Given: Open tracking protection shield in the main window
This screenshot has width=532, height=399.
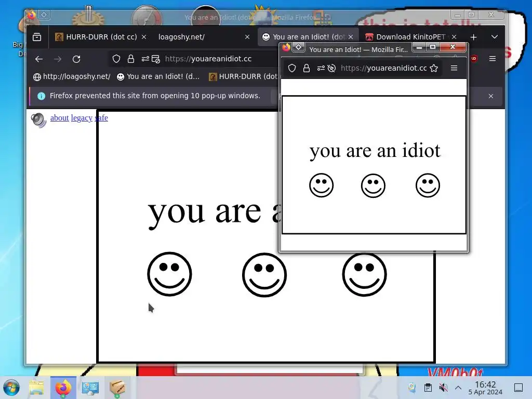Looking at the screenshot, I should click(116, 59).
